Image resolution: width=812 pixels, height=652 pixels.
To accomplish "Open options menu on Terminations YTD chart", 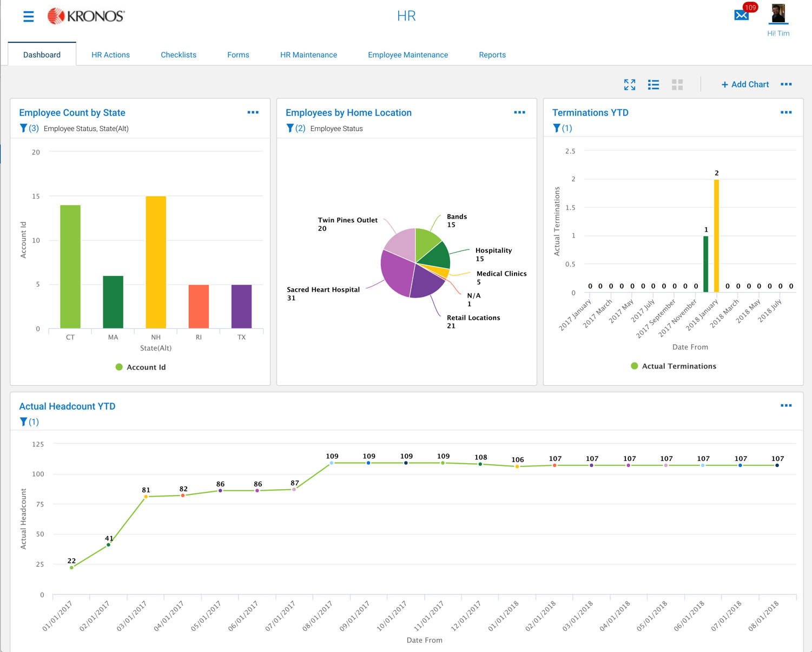I will pyautogui.click(x=787, y=112).
